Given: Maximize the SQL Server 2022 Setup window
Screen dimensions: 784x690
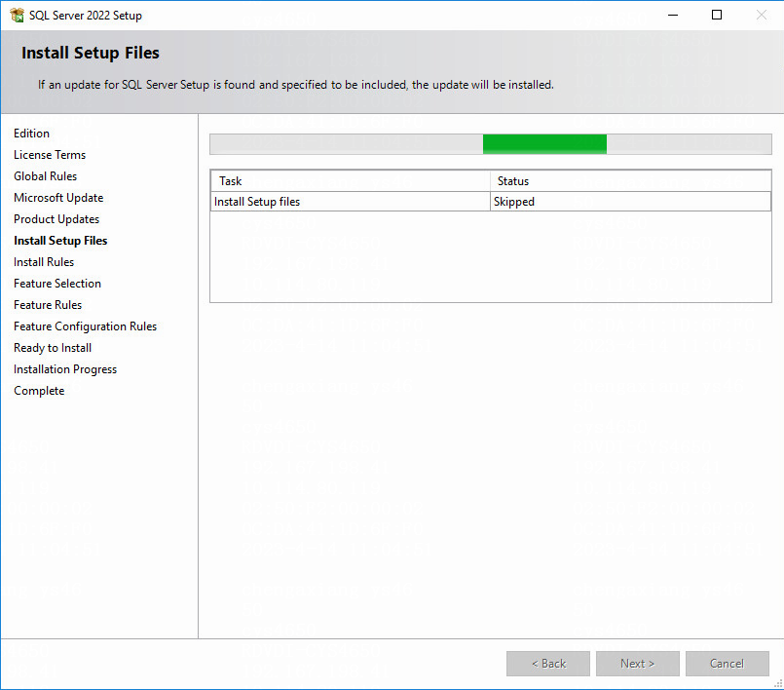Looking at the screenshot, I should click(717, 15).
